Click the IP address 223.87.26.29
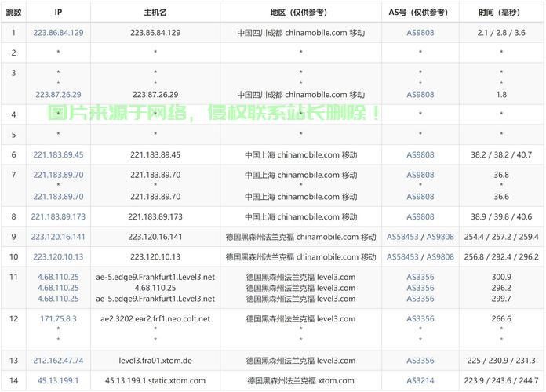 tap(59, 94)
